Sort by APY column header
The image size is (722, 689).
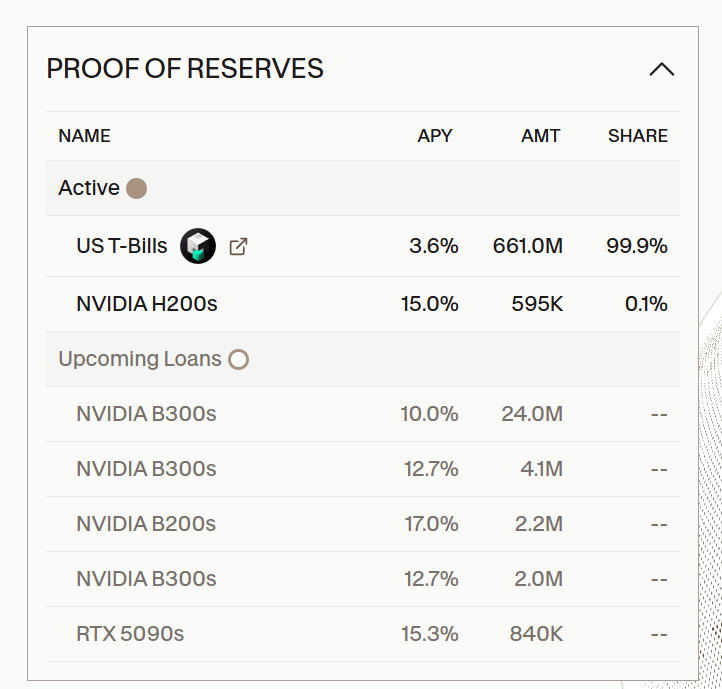click(x=435, y=136)
